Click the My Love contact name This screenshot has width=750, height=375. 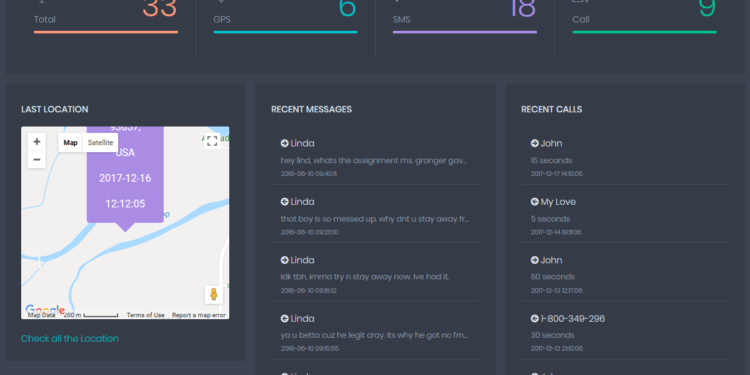point(558,202)
